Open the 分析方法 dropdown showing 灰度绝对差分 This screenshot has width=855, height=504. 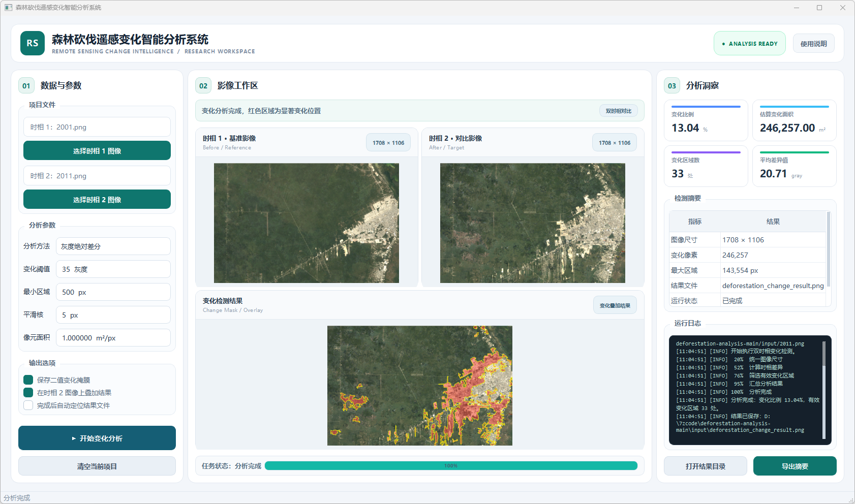(x=113, y=246)
